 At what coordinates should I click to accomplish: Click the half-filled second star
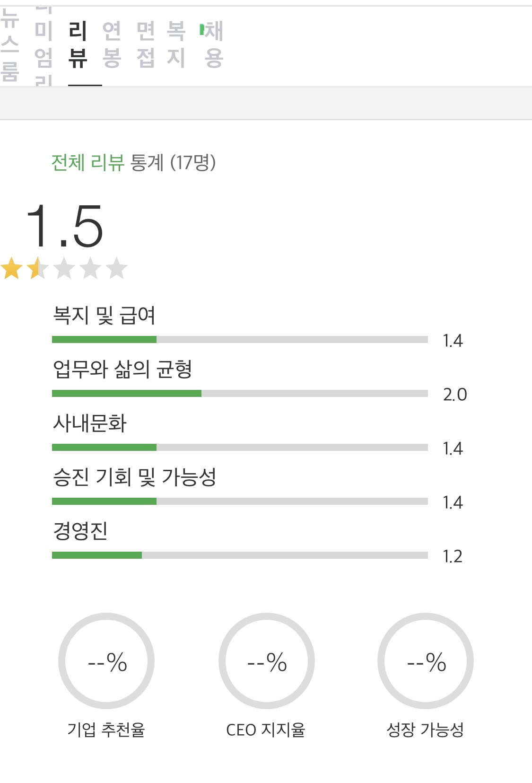point(38,269)
